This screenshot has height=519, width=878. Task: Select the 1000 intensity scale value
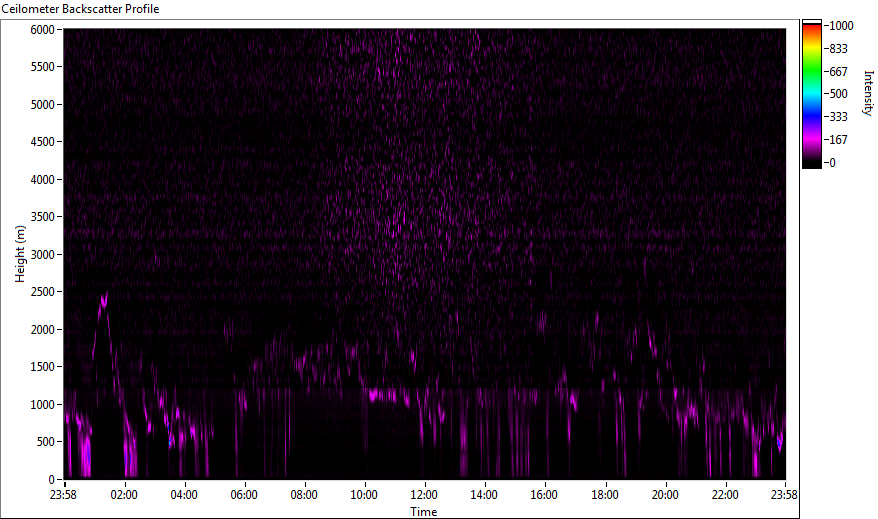[842, 26]
